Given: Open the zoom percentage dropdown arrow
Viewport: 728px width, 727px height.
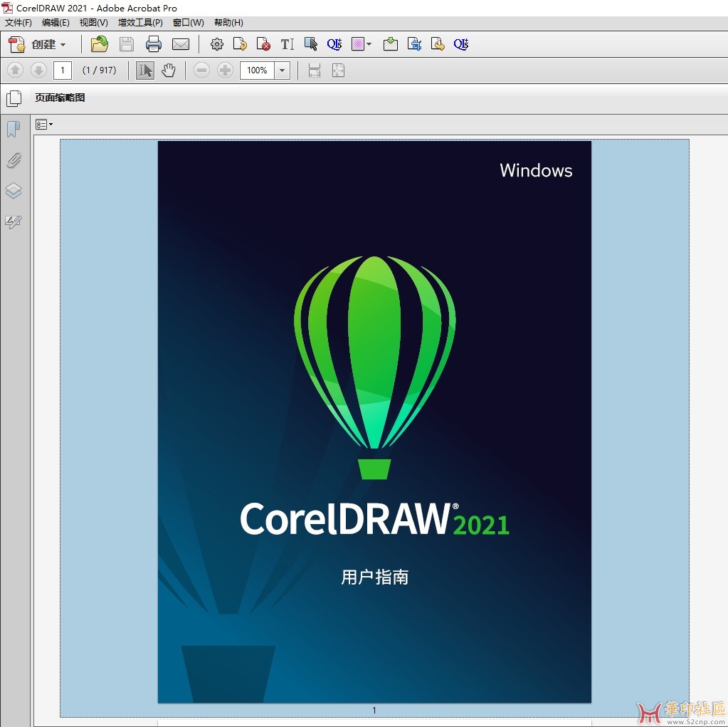Looking at the screenshot, I should coord(283,70).
